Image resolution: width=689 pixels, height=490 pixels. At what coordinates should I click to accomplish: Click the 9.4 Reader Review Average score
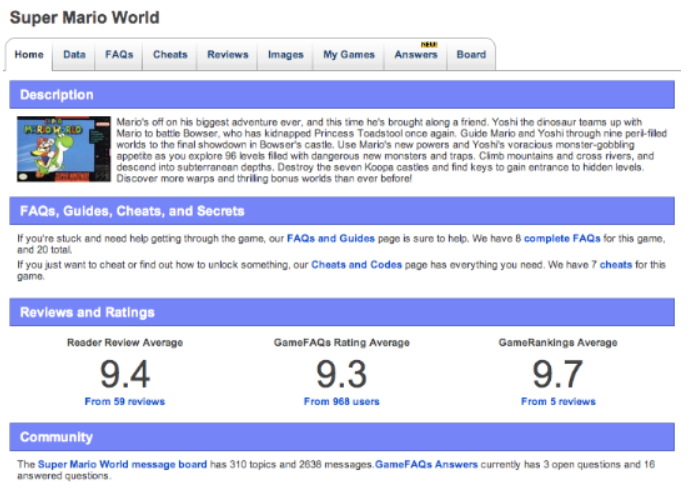[x=125, y=374]
